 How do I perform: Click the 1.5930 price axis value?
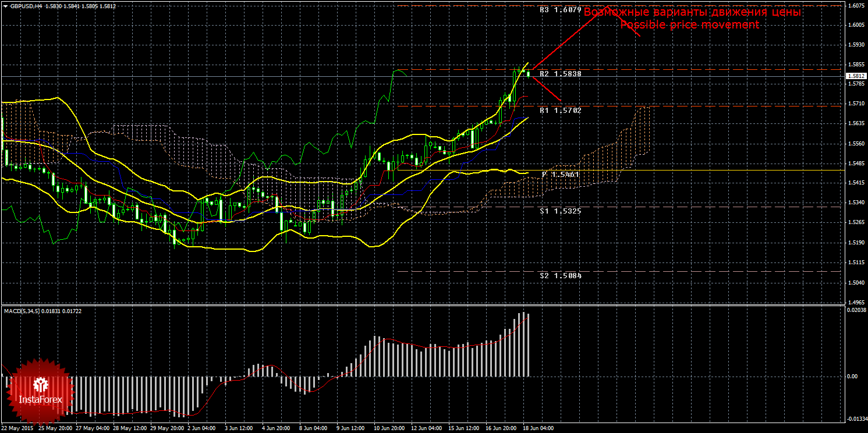[x=856, y=45]
